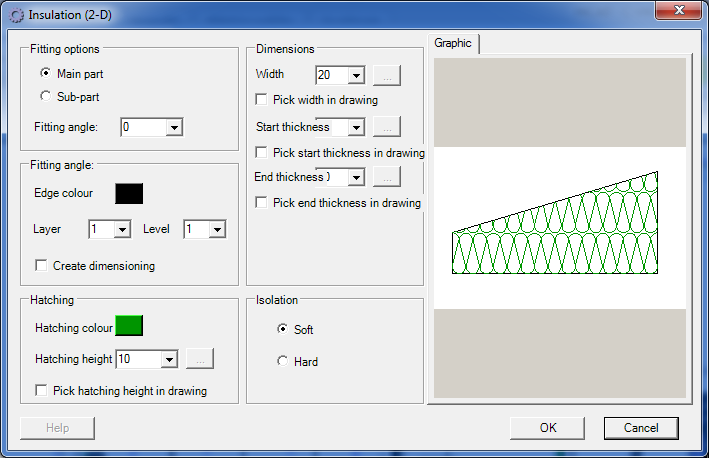Screen dimensions: 709x458
Task: Click the ellipsis button beside Hatching height
Action: click(x=200, y=359)
